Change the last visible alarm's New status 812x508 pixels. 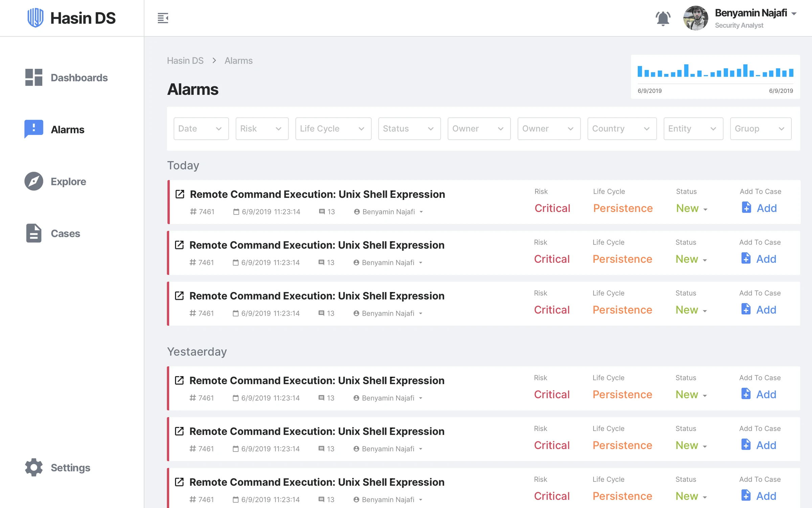[691, 496]
